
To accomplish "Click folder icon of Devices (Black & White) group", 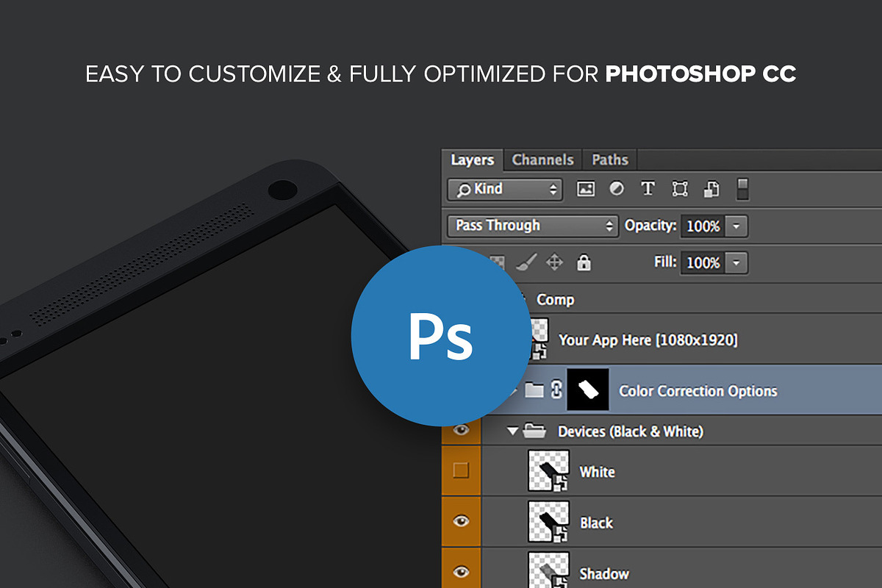I will [x=536, y=431].
